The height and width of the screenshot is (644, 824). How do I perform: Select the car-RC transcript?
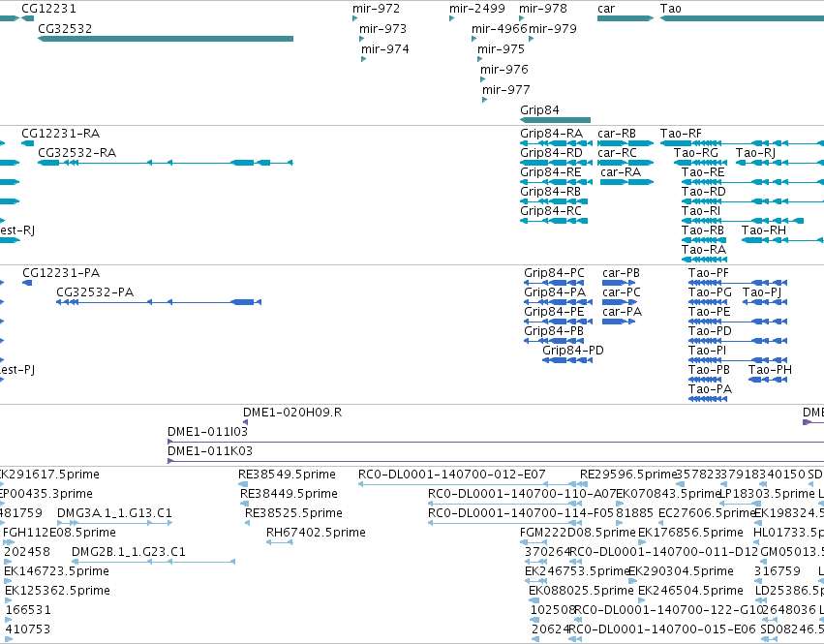(x=626, y=163)
